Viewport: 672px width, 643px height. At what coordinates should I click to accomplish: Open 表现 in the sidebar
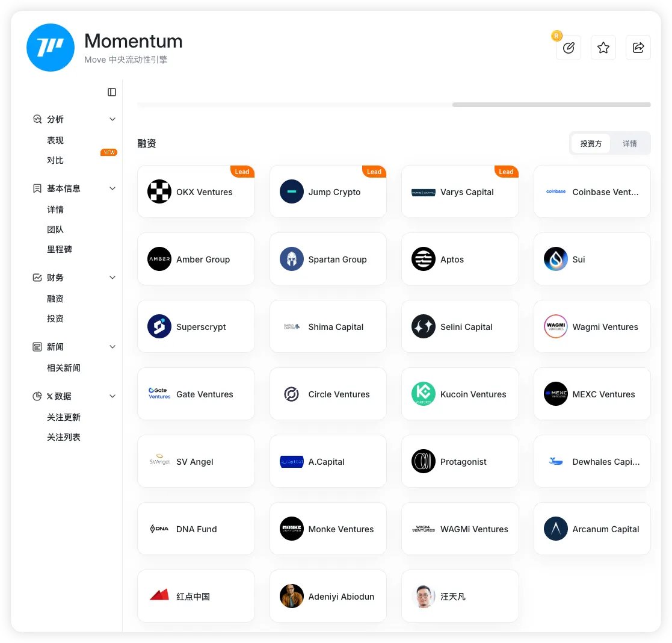[x=55, y=140]
